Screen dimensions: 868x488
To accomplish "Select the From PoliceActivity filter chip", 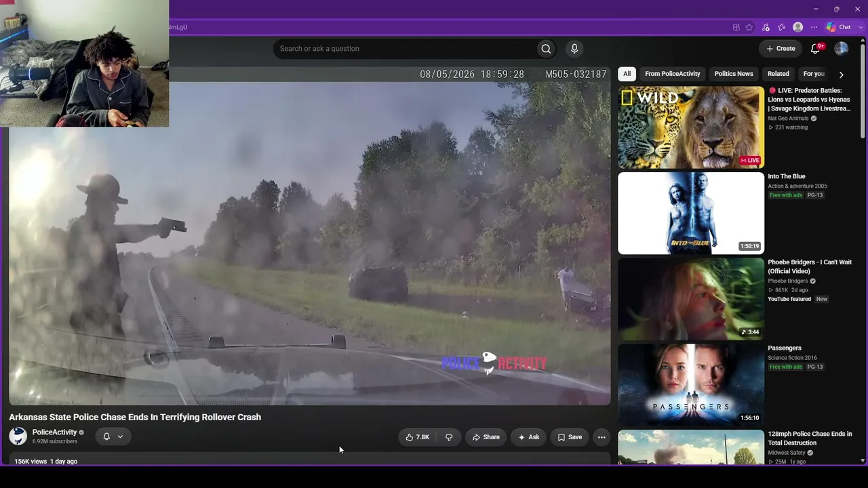I will (673, 74).
